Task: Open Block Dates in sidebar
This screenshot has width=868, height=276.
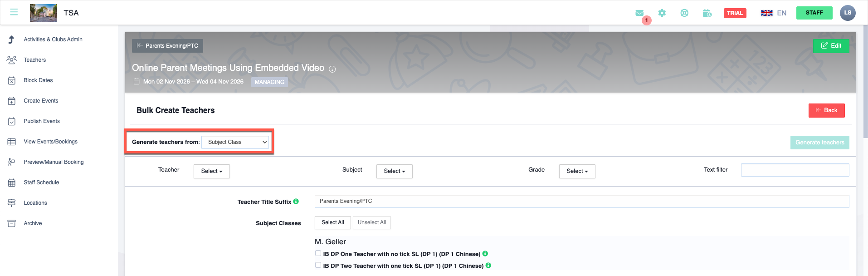Action: coord(38,80)
